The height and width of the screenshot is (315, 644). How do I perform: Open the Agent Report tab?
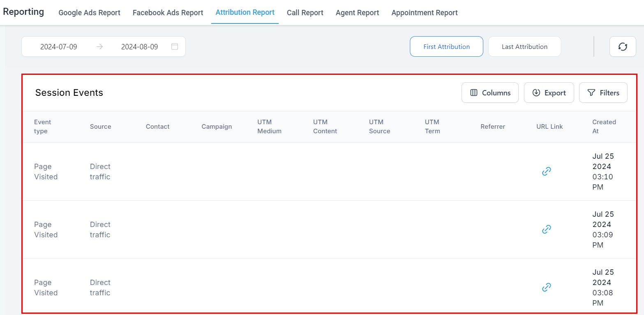pyautogui.click(x=357, y=13)
